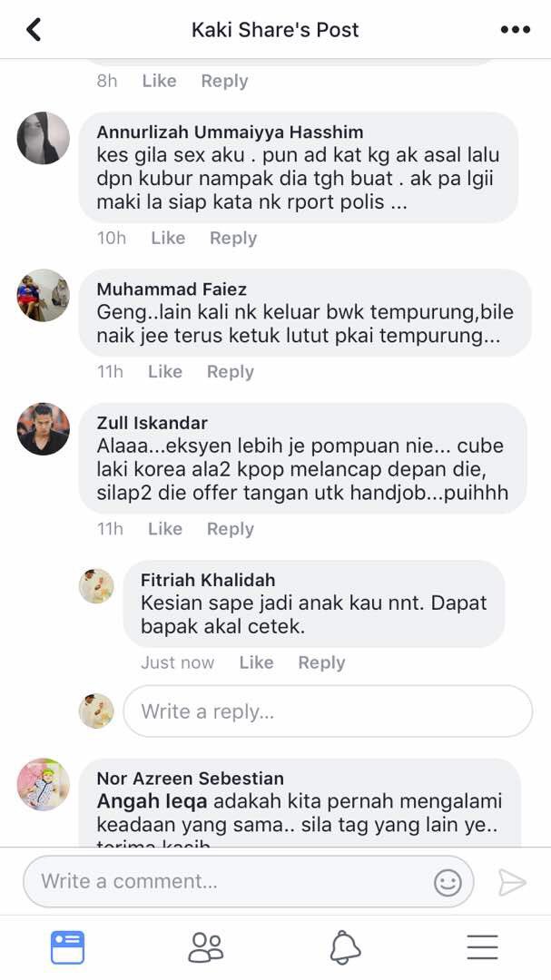Screen dimensions: 551x980
Task: Reply to Fitriah Khalidah's comment
Action: (321, 662)
